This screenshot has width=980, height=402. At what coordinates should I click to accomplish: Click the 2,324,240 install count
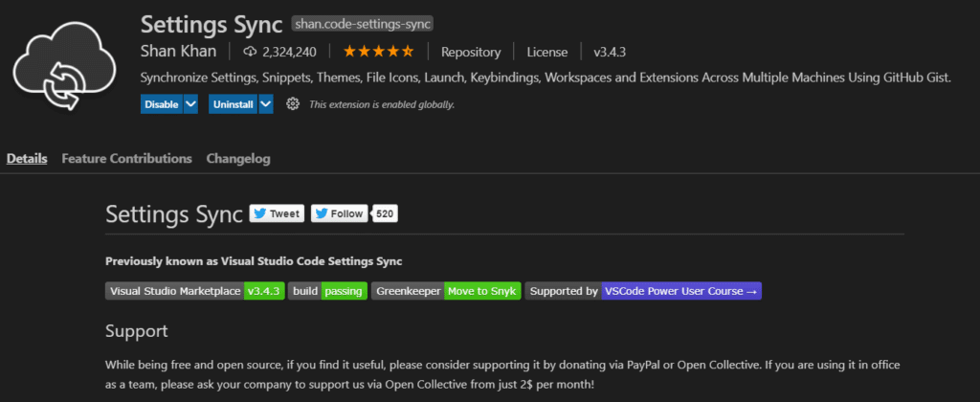289,53
